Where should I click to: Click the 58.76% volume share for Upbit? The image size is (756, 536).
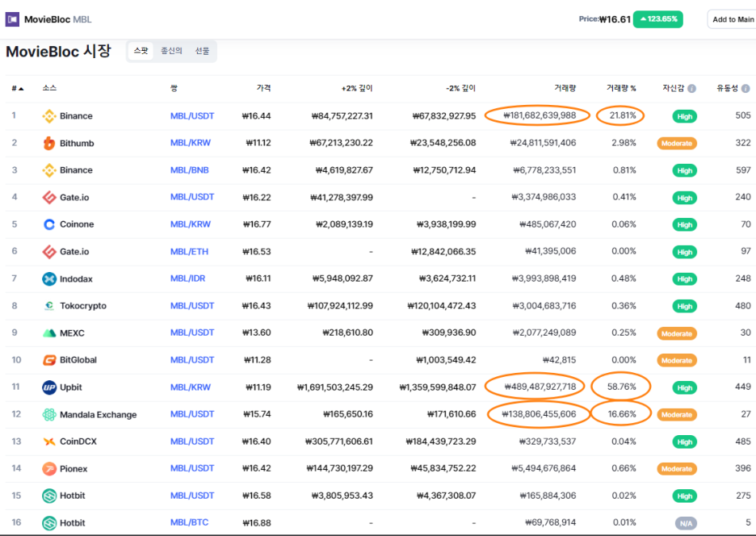click(x=621, y=387)
